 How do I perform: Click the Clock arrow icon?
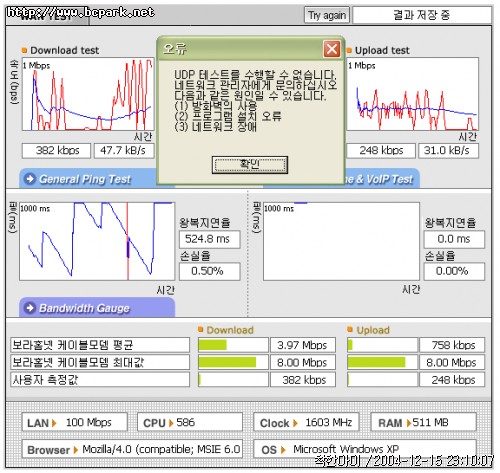tap(295, 423)
